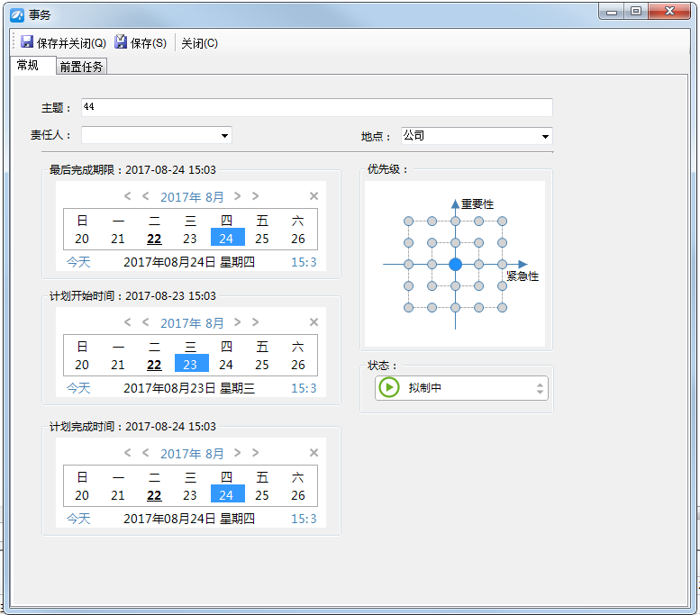Click the 关闭(C) button in the toolbar
Viewport: 700px width, 615px height.
pos(199,43)
